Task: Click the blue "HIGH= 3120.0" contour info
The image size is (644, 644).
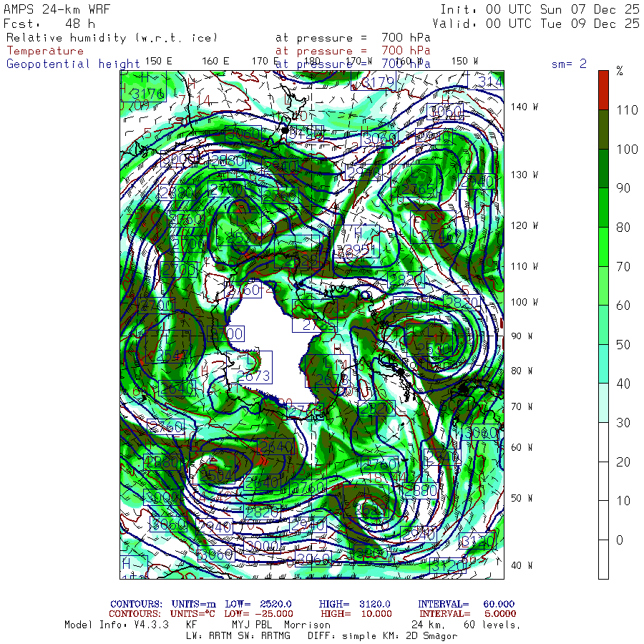Action: [x=354, y=604]
